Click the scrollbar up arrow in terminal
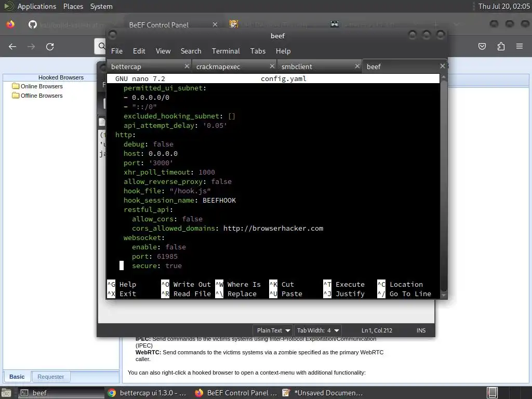 (443, 77)
